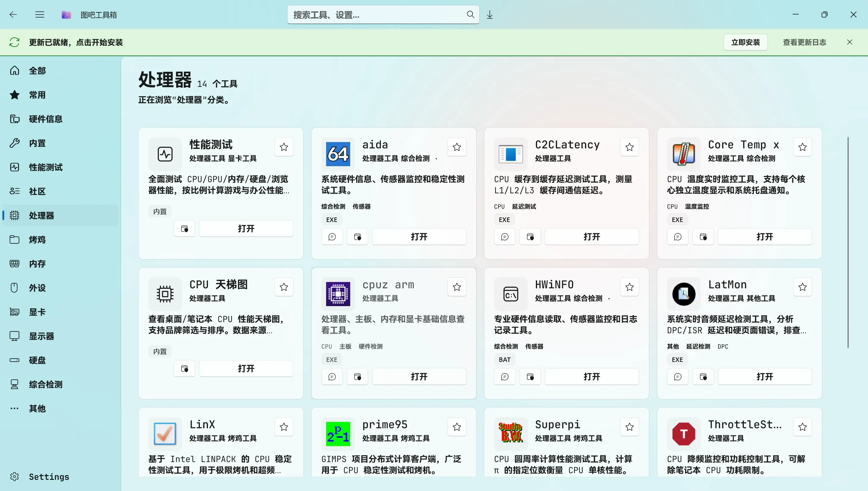Click the 温度监控 tag on Core Temp
Screen dimensions: 868x491
[x=697, y=206]
